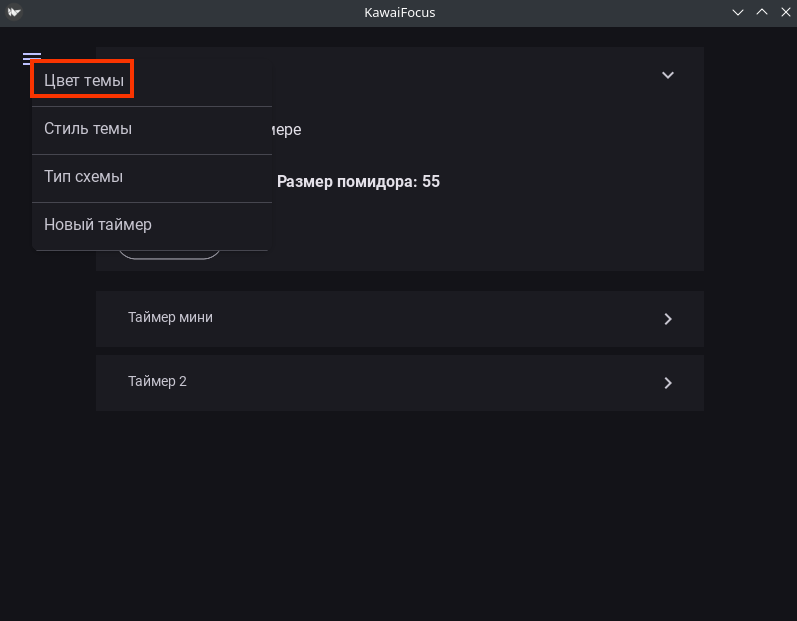Collapse the expanded timer card chevron
The image size is (797, 621).
pyautogui.click(x=668, y=75)
